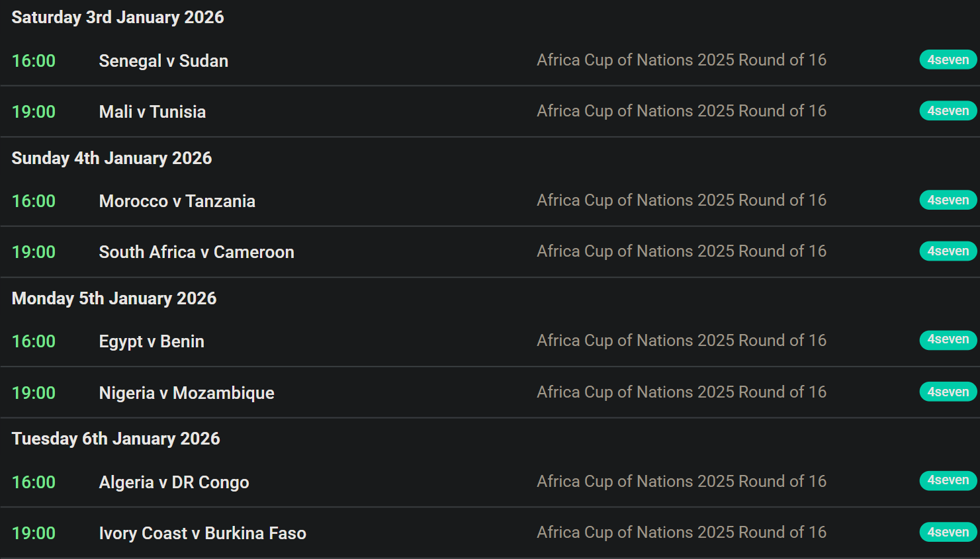Open the Ivory Coast v Burkina Faso fixture
Viewport: 980px width, 559px height.
202,533
